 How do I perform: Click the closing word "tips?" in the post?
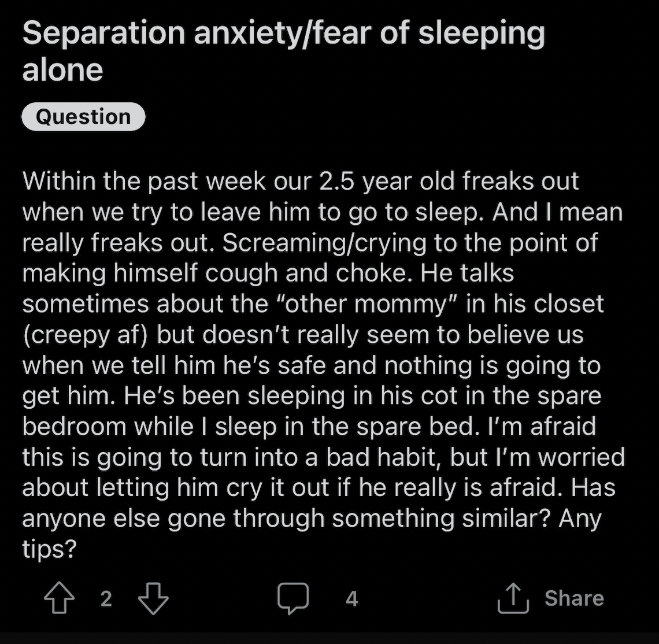coord(50,549)
